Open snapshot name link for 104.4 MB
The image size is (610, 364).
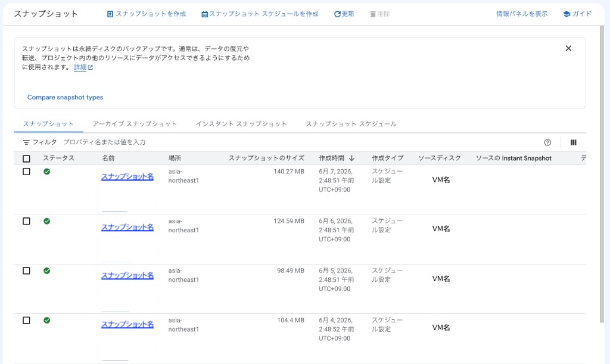pyautogui.click(x=127, y=324)
